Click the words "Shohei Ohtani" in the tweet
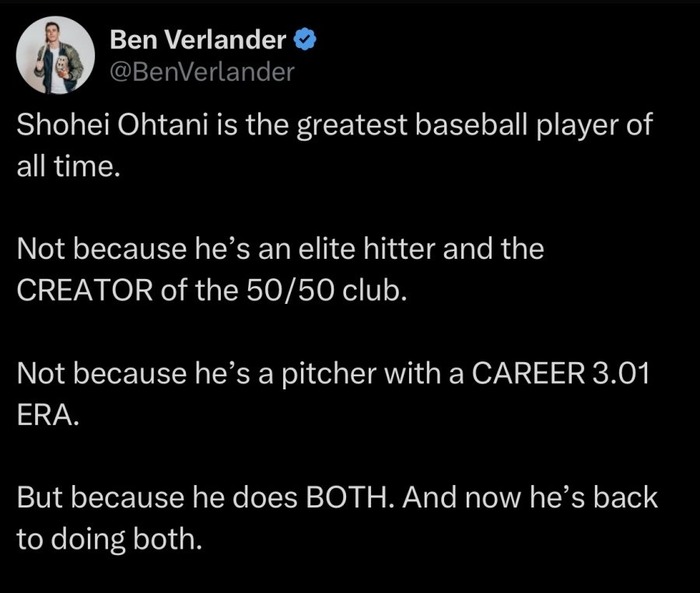This screenshot has width=700, height=593. pos(112,124)
